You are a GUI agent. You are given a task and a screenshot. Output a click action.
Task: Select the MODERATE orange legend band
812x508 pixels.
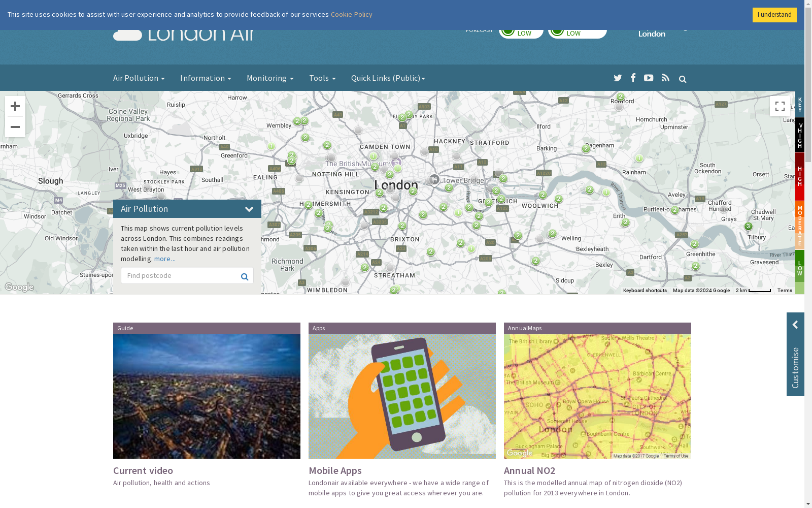[800, 225]
